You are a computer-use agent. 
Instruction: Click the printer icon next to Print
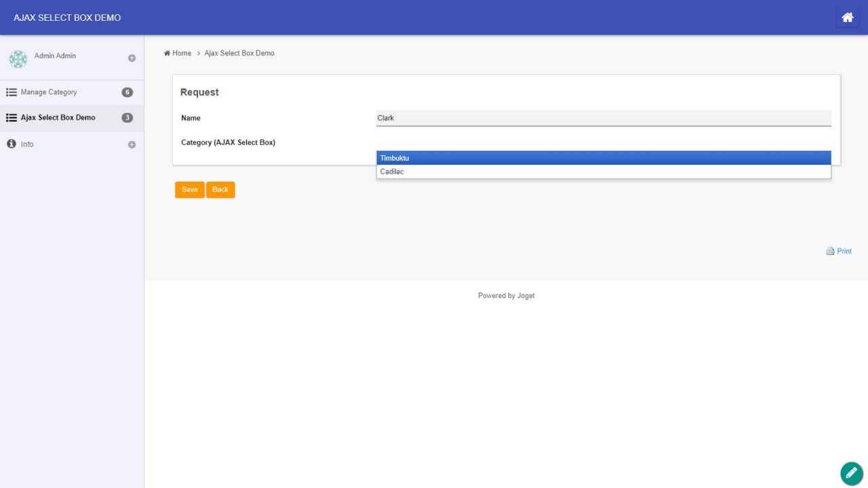(830, 251)
